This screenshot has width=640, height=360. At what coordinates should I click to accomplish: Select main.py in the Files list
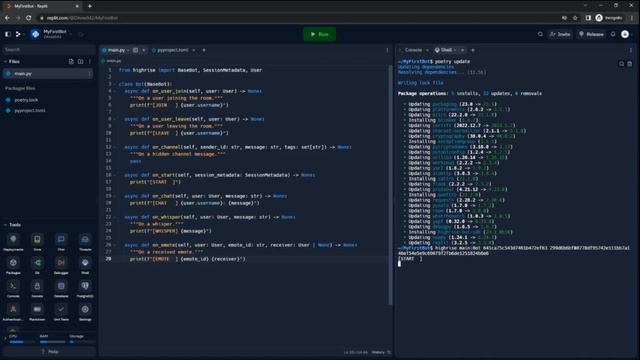click(x=48, y=74)
